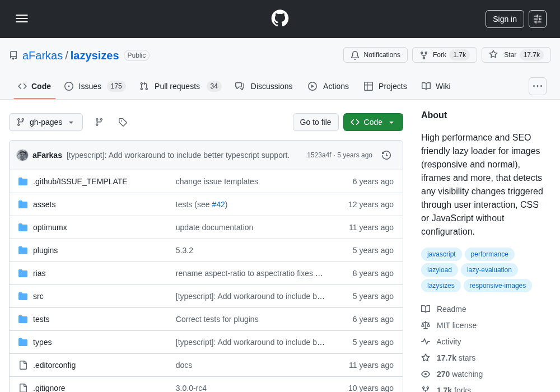Click the Notifications bell button
Screen dimensions: 560x392
click(375, 55)
